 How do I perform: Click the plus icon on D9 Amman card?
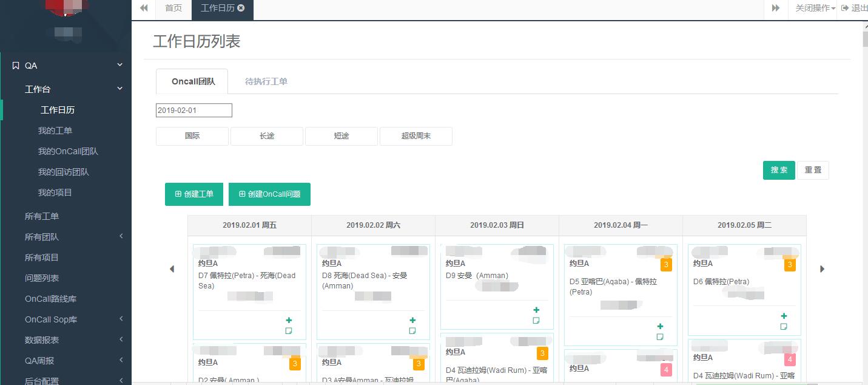[536, 310]
